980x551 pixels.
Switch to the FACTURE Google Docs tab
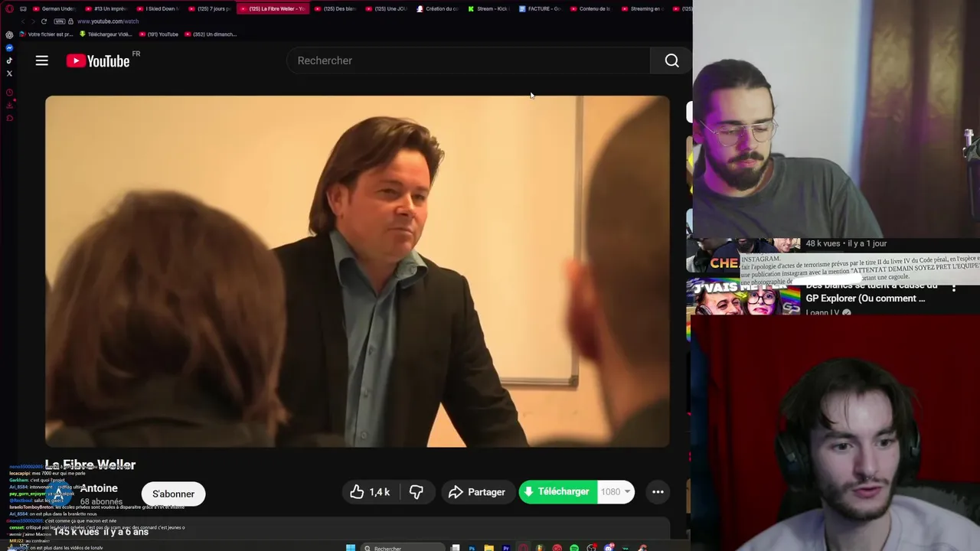[539, 8]
